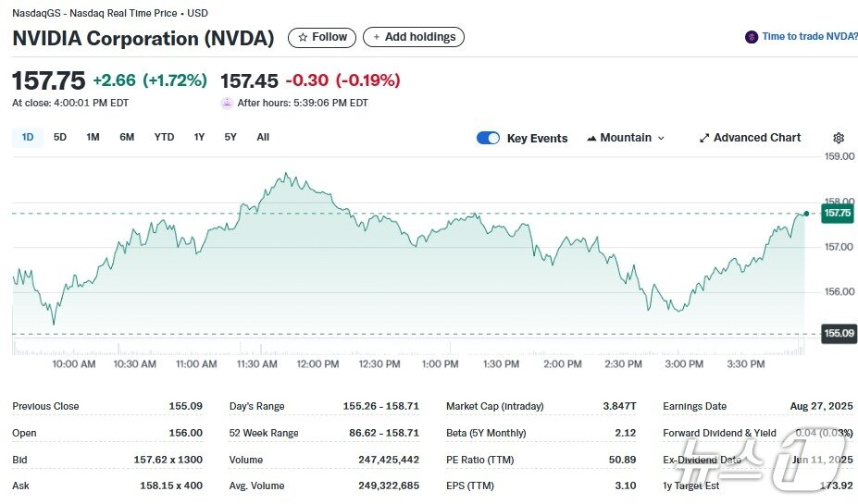Click the star icon on Follow
Viewport: 858px width, 504px height.
point(302,37)
